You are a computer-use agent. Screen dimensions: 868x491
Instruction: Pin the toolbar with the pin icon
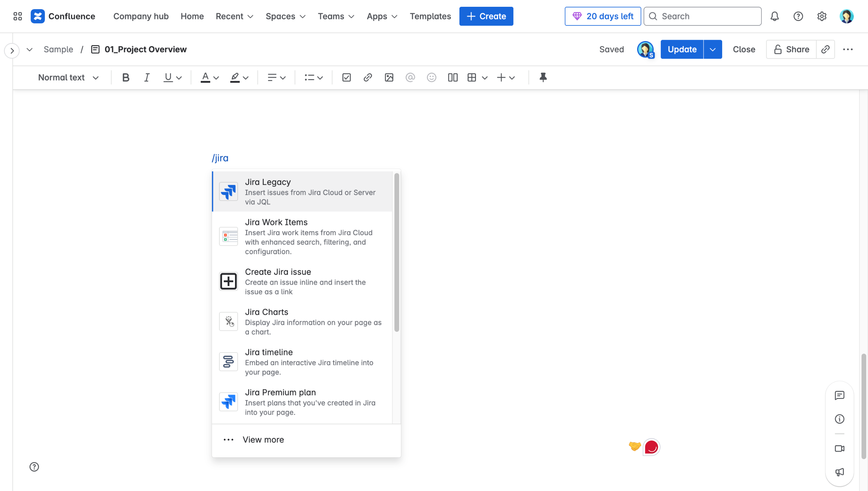[543, 77]
